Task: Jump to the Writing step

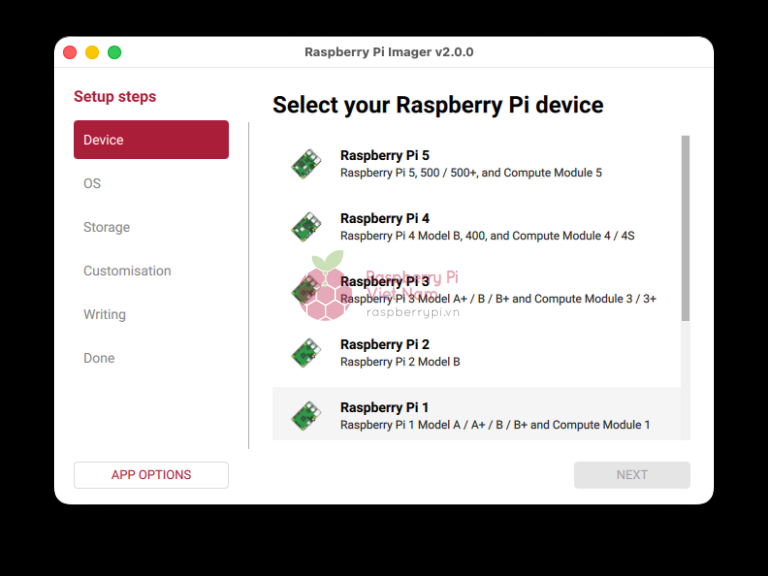Action: 105,314
